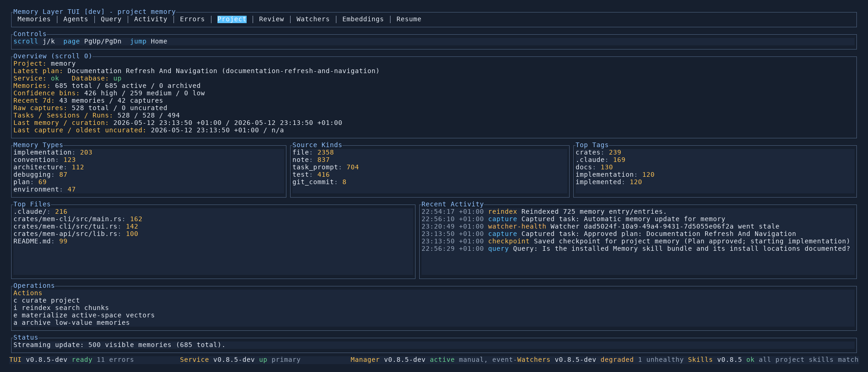Choose 'a archive low-value memories' action

pos(72,322)
